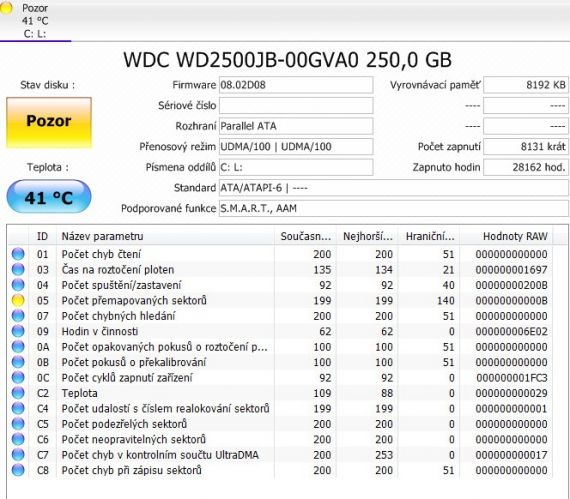Viewport: 570px width, 499px height.
Task: Click the blue 41 °C temperature button
Action: coord(49,197)
